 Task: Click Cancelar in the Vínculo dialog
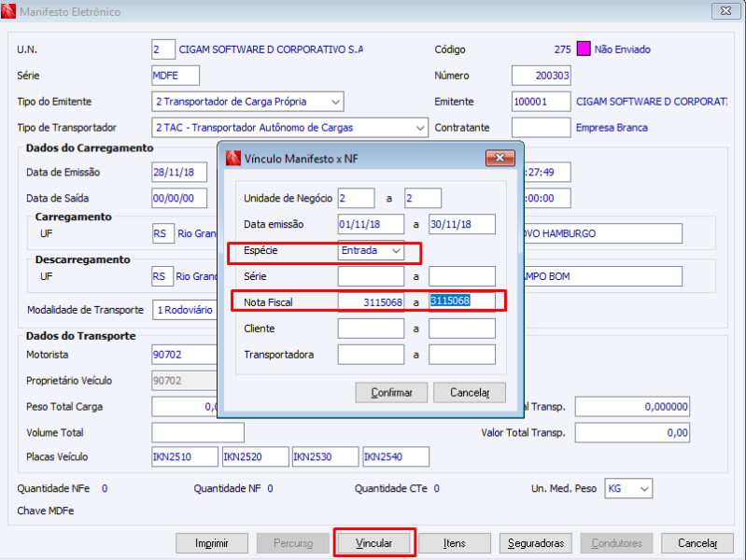pyautogui.click(x=469, y=393)
